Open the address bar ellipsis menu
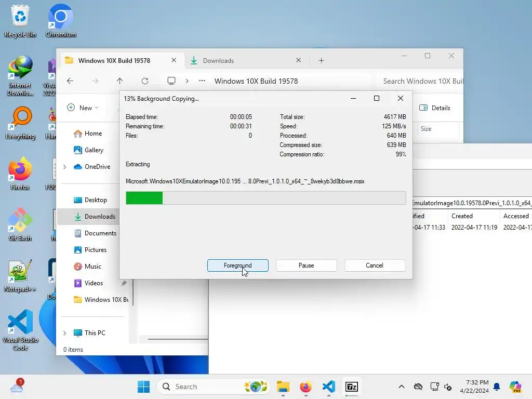Image resolution: width=532 pixels, height=399 pixels. (202, 81)
